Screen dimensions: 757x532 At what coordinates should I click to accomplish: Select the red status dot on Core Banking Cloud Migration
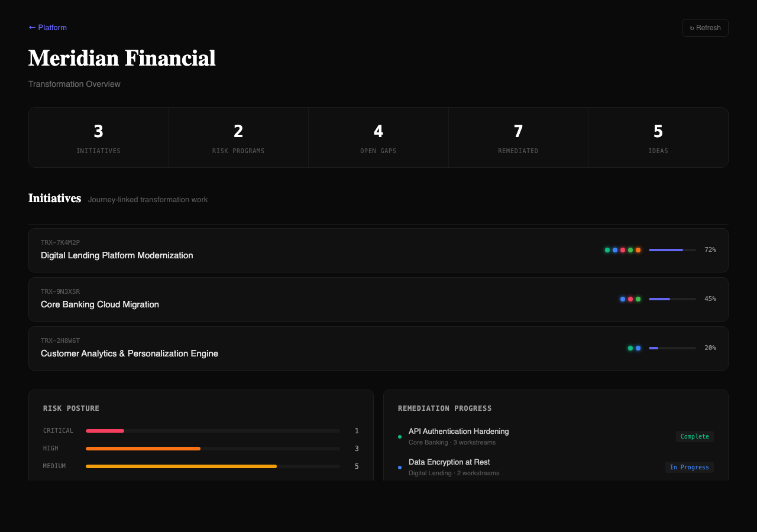(630, 299)
